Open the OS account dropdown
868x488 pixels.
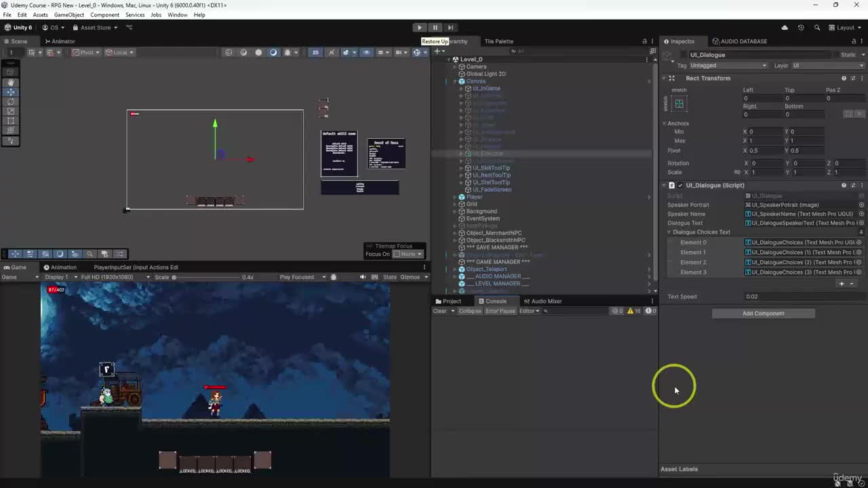pyautogui.click(x=54, y=28)
